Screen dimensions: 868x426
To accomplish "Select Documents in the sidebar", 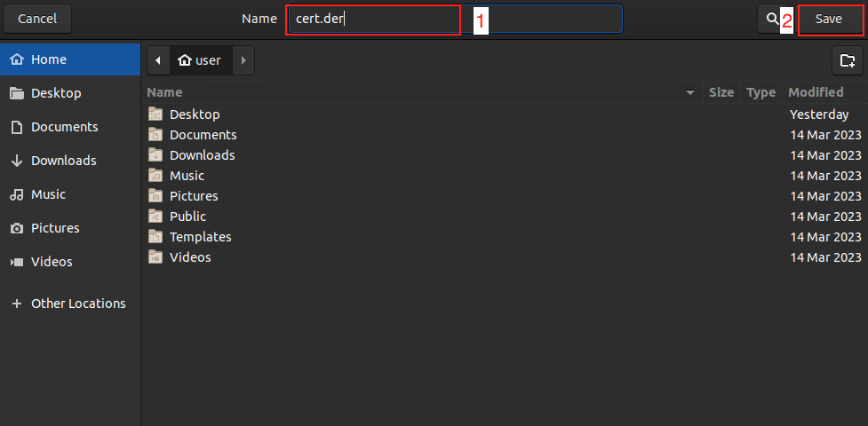I will [64, 127].
